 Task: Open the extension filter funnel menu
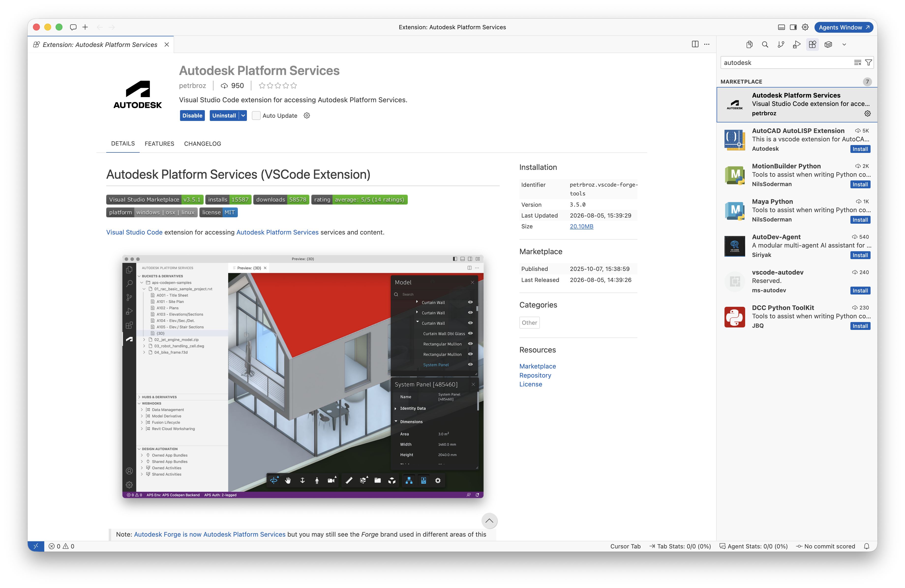869,63
